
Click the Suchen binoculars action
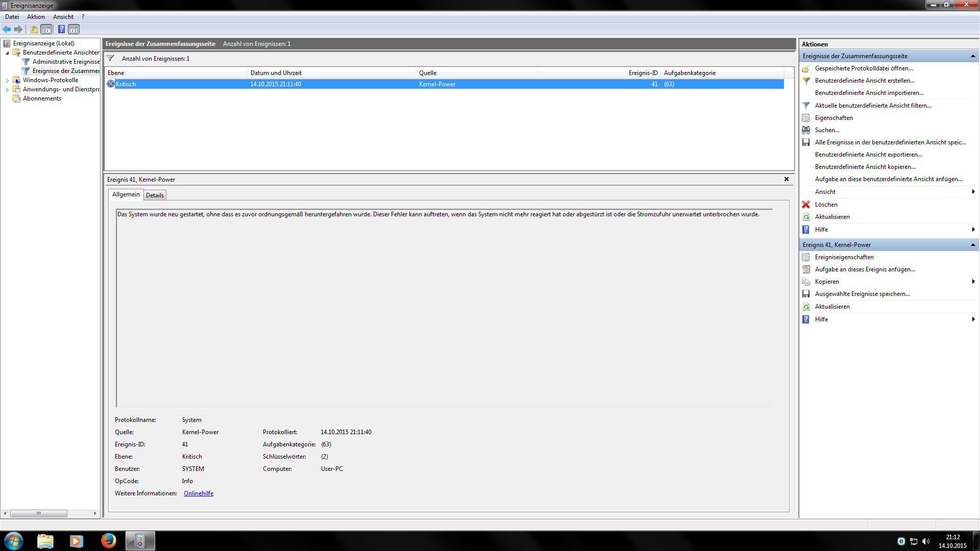tap(827, 130)
